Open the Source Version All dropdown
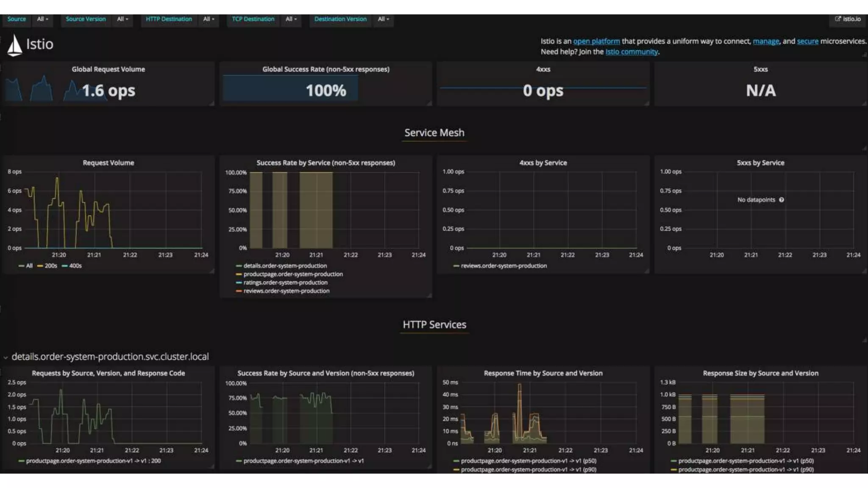 pyautogui.click(x=122, y=19)
